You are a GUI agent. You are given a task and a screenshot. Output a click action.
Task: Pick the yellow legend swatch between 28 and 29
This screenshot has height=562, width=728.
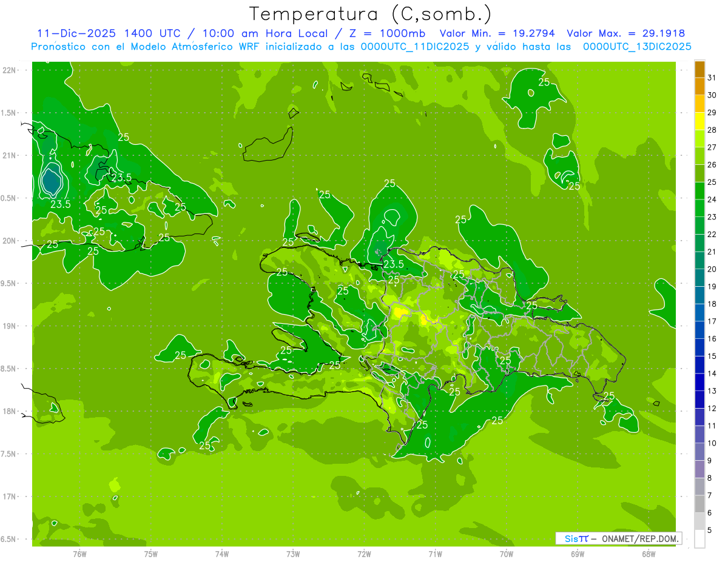coord(699,122)
